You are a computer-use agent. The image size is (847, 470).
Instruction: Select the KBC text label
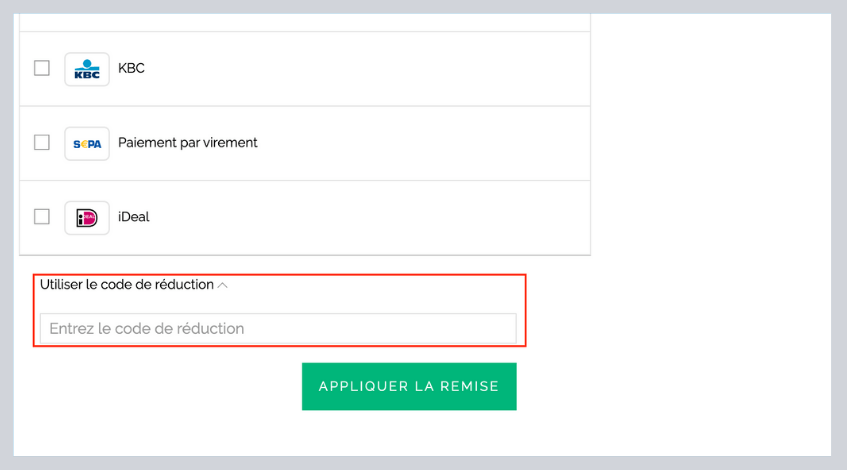[x=131, y=68]
